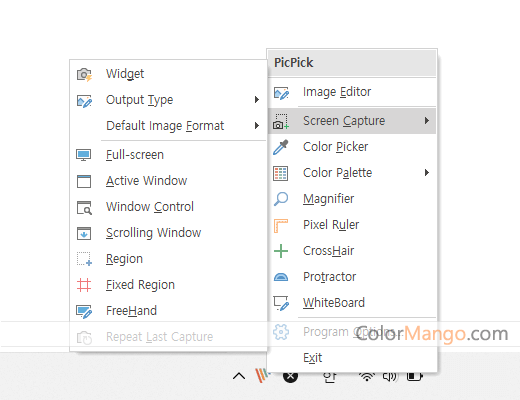Click the Protractor icon

coord(281,277)
